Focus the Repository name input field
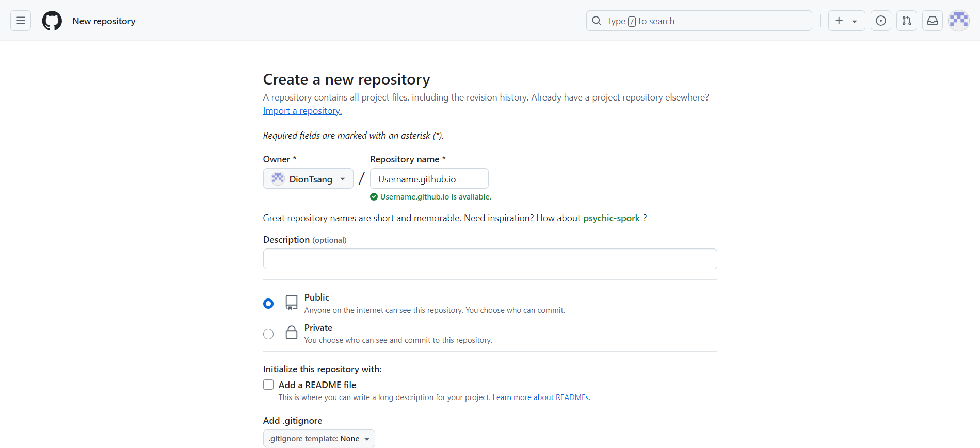 point(429,179)
